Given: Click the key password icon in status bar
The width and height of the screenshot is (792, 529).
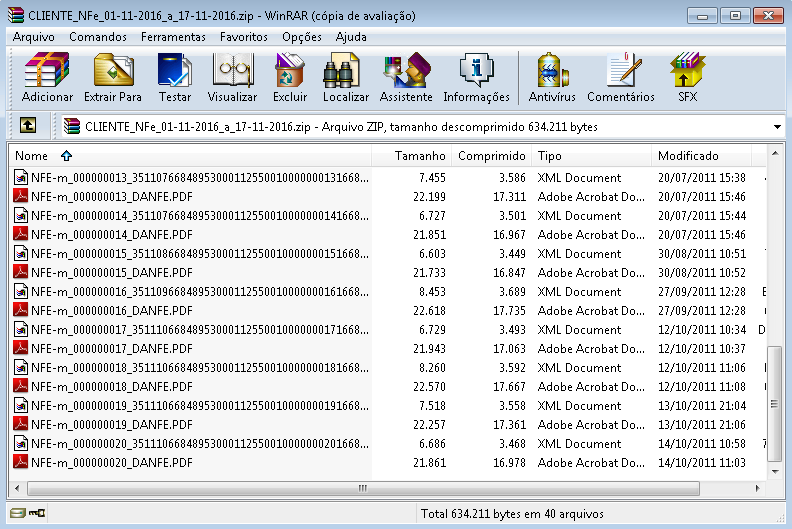Looking at the screenshot, I should (x=37, y=513).
